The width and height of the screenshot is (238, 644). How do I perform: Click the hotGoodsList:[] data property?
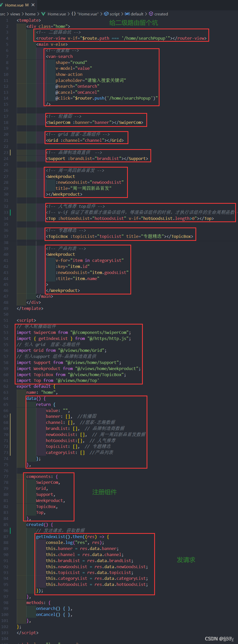coord(65,441)
